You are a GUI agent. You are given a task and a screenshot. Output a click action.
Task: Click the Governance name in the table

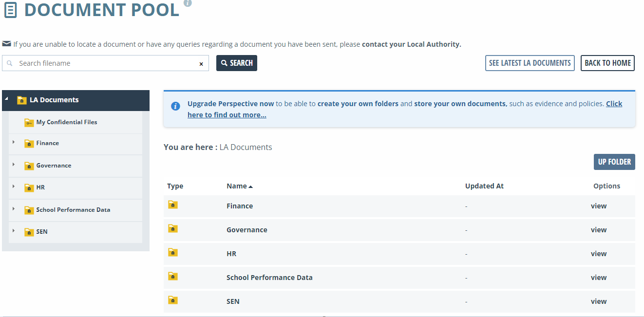click(247, 230)
